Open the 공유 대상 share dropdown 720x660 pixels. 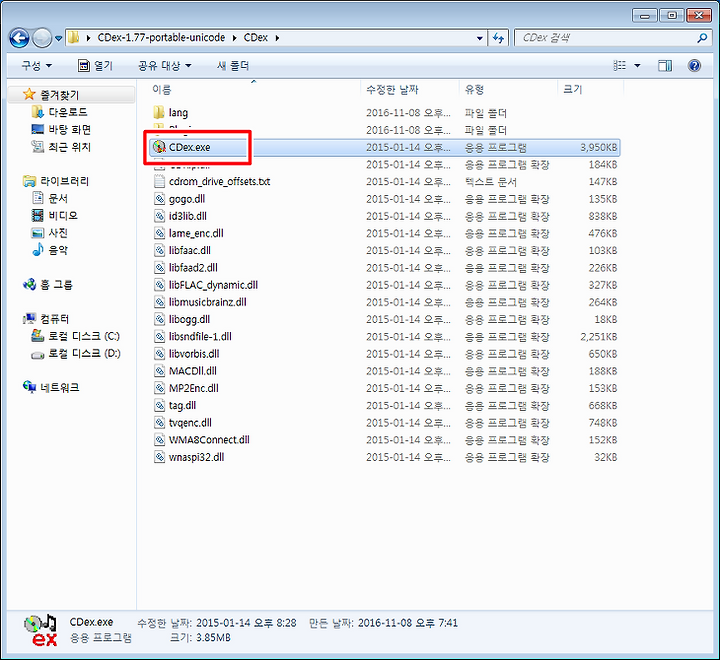[164, 66]
